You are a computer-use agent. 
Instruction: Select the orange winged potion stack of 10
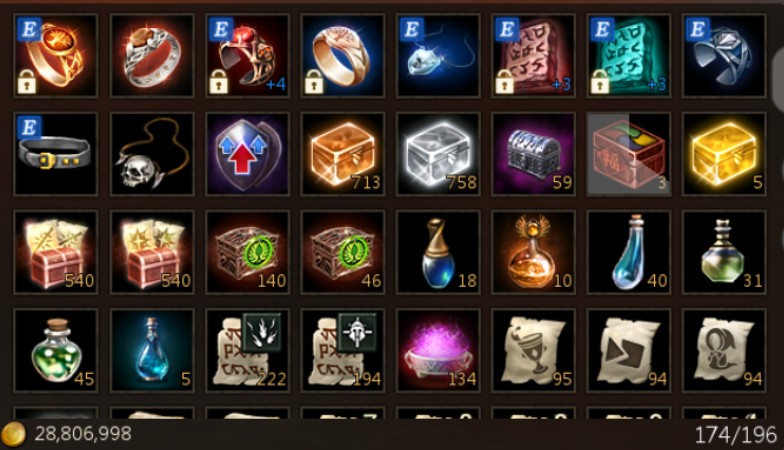click(x=534, y=252)
